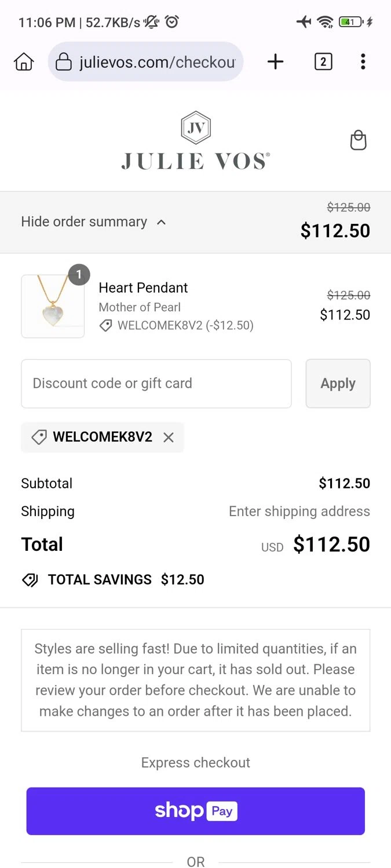Tap the julievos.com address bar
Image resolution: width=391 pixels, height=868 pixels.
[156, 61]
